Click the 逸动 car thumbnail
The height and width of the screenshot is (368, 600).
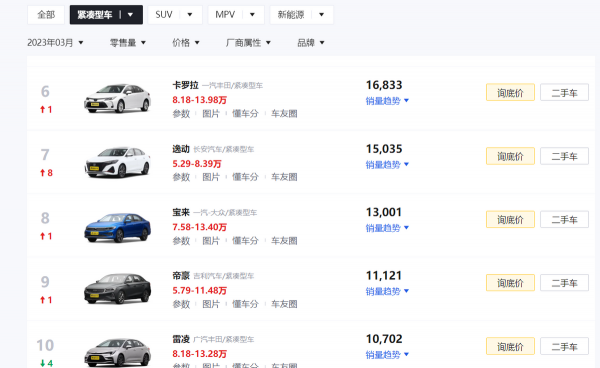(117, 162)
